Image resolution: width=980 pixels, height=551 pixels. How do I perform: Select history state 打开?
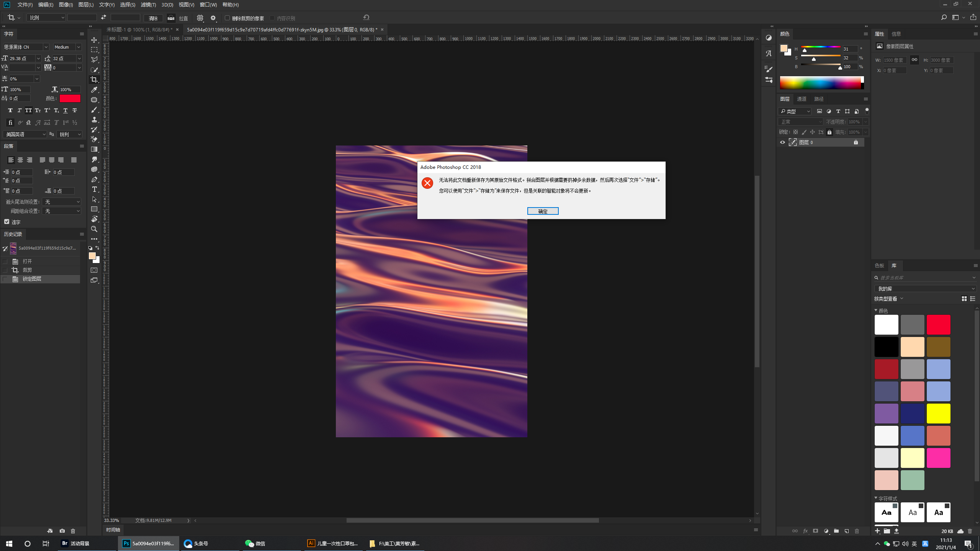41,261
